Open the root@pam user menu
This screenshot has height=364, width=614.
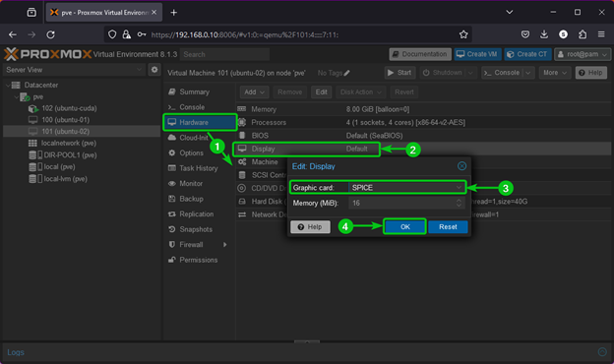click(x=583, y=54)
